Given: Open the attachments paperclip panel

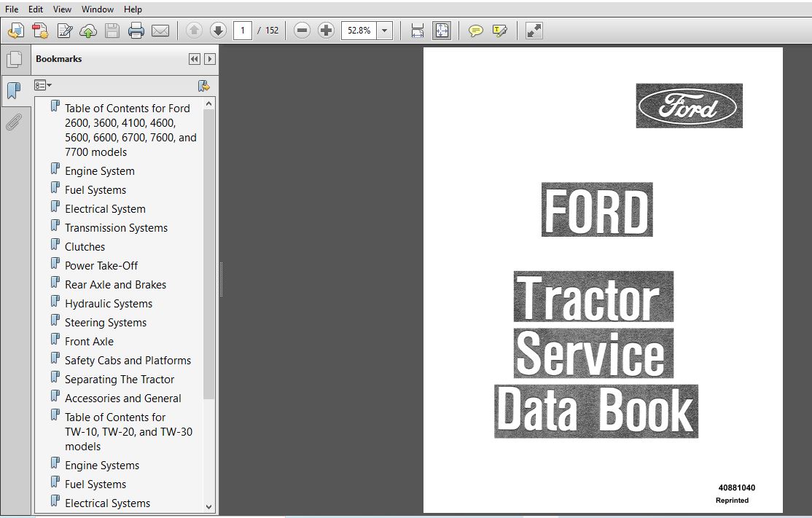Looking at the screenshot, I should [x=14, y=122].
